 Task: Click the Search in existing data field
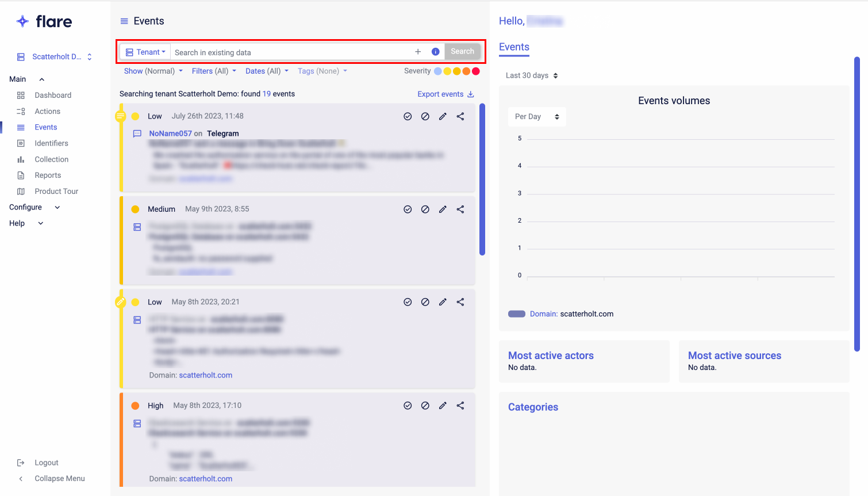click(290, 52)
